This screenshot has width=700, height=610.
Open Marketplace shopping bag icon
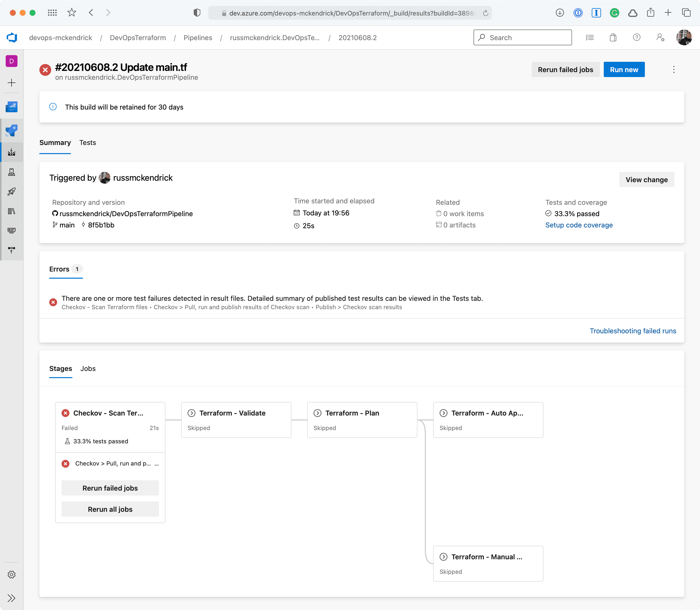[x=613, y=37]
